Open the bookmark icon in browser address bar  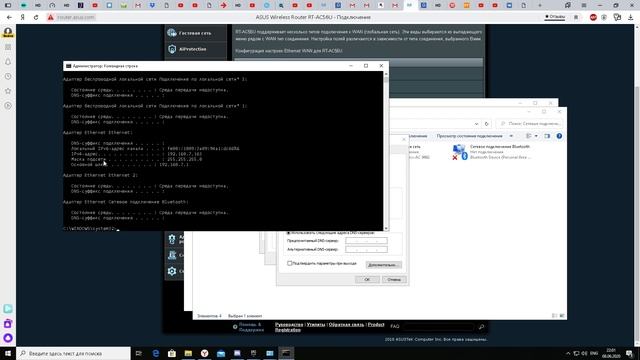click(x=576, y=18)
